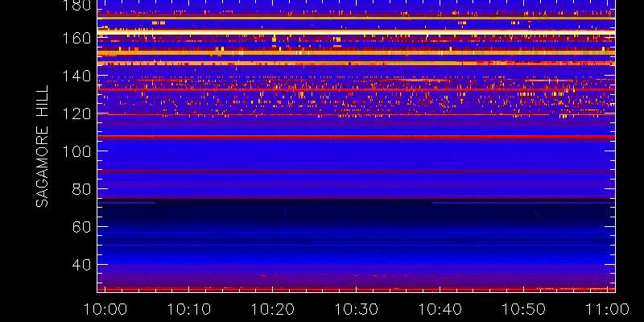Click the 10:50 time axis label
The height and width of the screenshot is (322, 644).
coord(524,309)
